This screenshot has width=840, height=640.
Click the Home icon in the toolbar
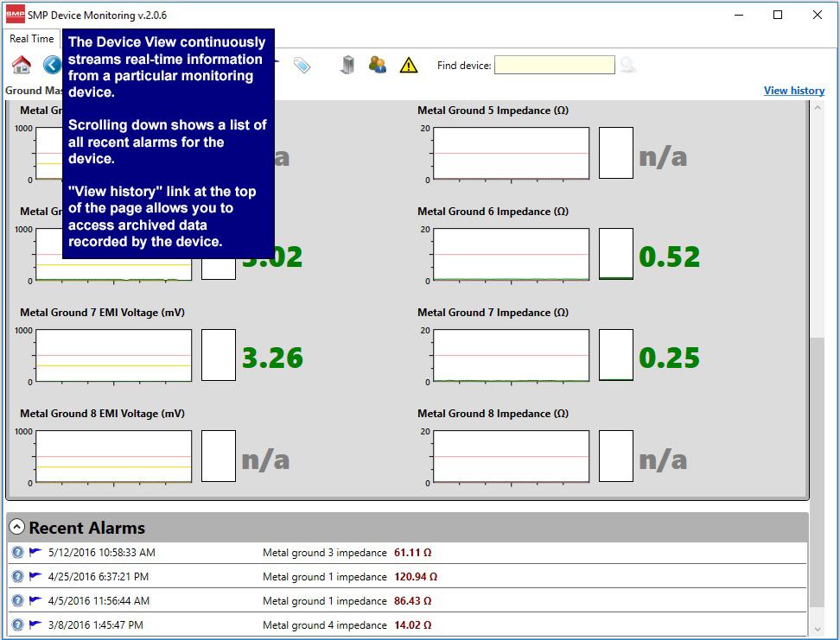(22, 65)
